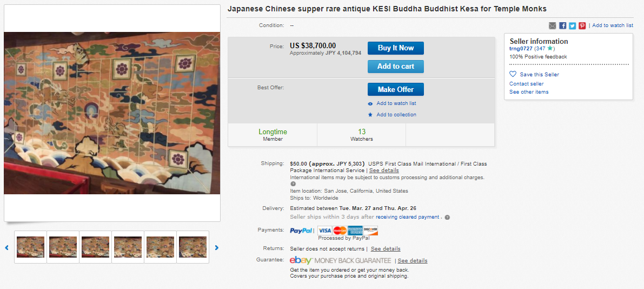
Task: Open shipping See details link
Action: (x=384, y=170)
